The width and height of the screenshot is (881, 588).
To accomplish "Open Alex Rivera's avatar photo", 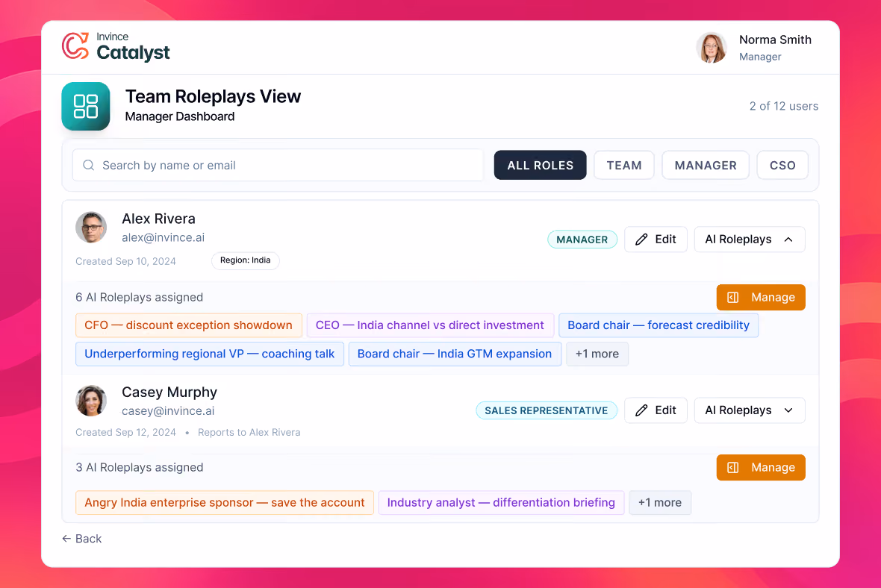I will click(x=91, y=228).
